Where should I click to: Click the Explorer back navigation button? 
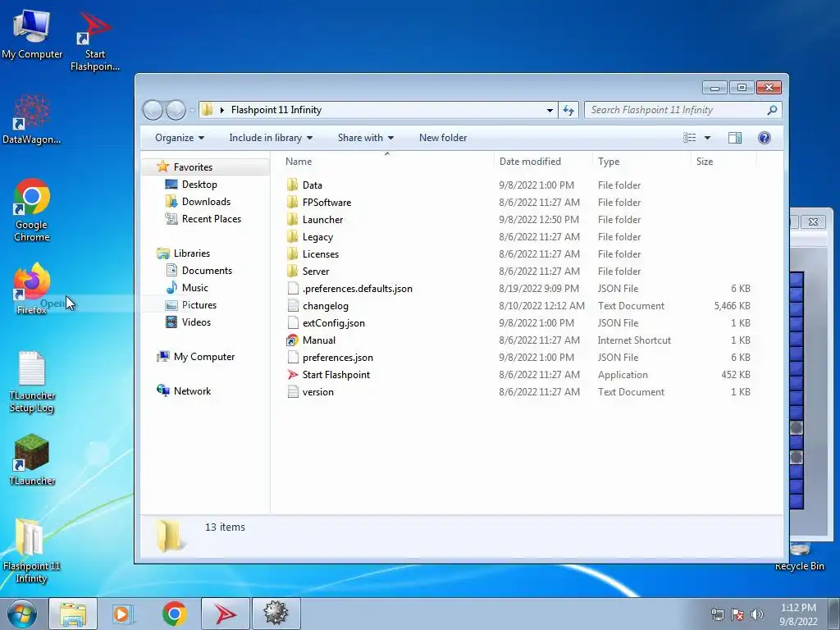(153, 110)
